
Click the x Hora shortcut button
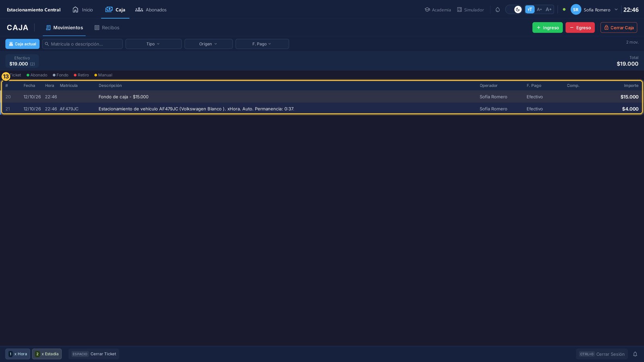click(18, 354)
